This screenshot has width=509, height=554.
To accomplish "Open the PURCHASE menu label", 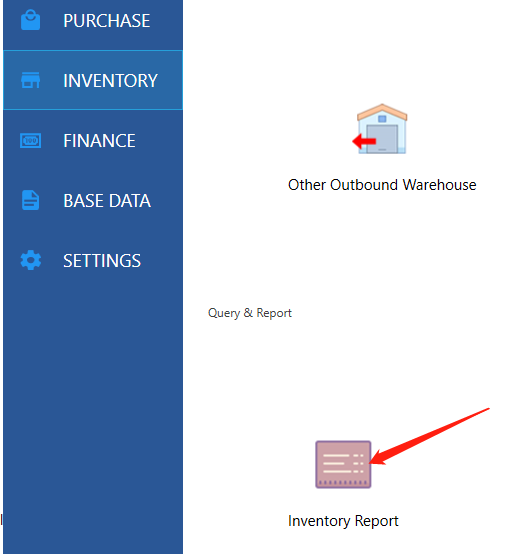I will [x=107, y=20].
